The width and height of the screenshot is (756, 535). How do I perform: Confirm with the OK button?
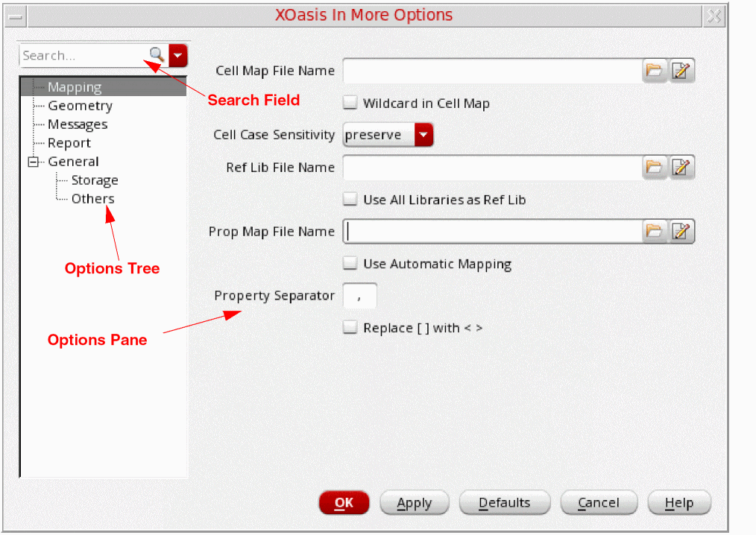pyautogui.click(x=344, y=503)
